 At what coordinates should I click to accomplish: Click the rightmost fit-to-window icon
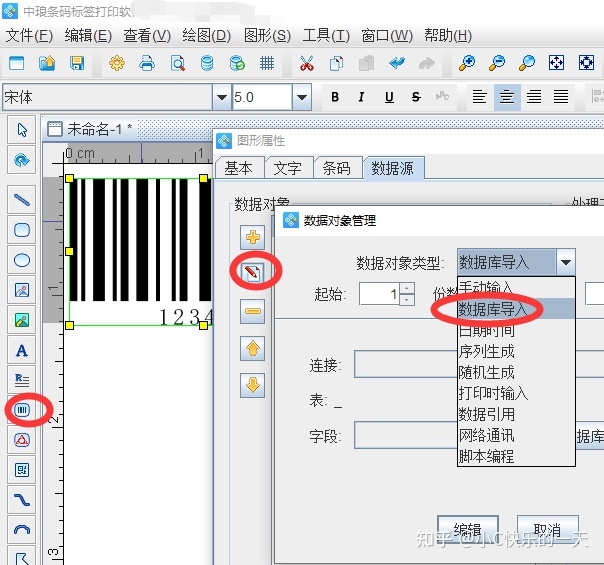pos(586,62)
